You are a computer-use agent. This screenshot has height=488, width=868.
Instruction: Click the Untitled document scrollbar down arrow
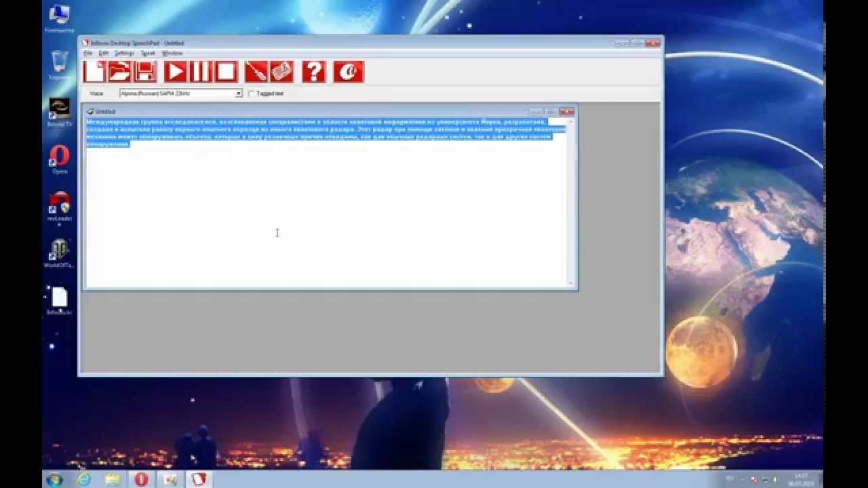[x=571, y=283]
